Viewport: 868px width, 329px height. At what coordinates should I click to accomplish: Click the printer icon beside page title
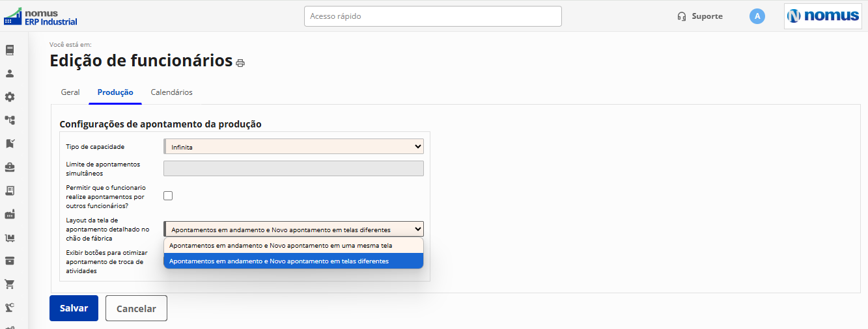pos(240,63)
